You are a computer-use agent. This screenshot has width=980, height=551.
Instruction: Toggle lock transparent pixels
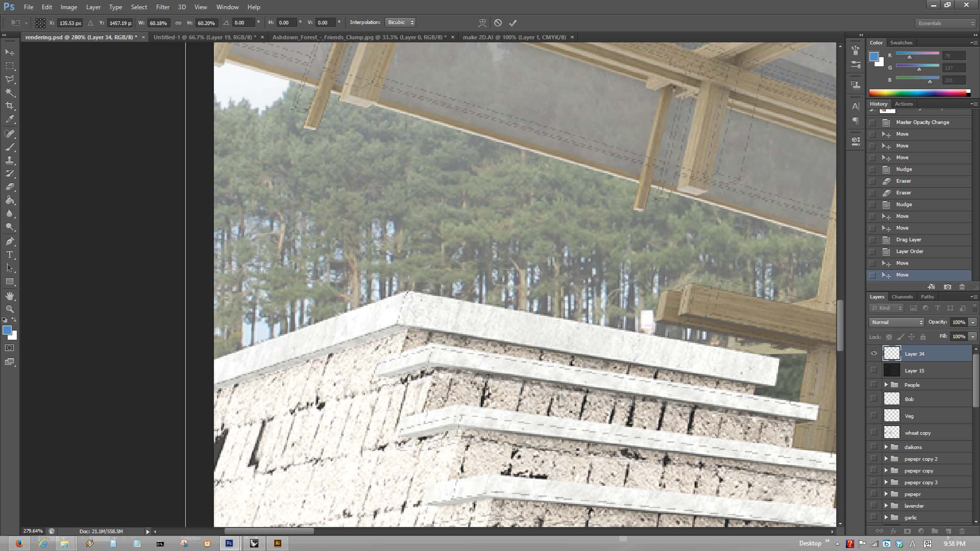889,337
